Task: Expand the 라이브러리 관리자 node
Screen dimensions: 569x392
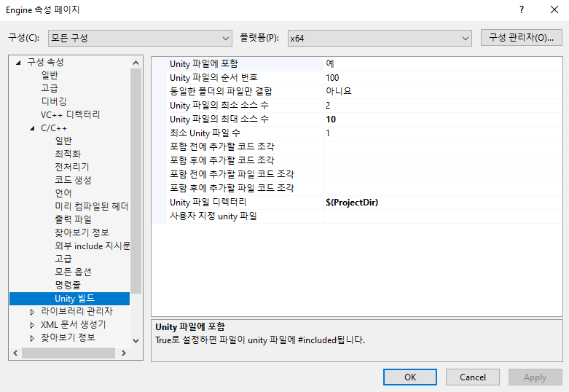Action: pos(32,312)
